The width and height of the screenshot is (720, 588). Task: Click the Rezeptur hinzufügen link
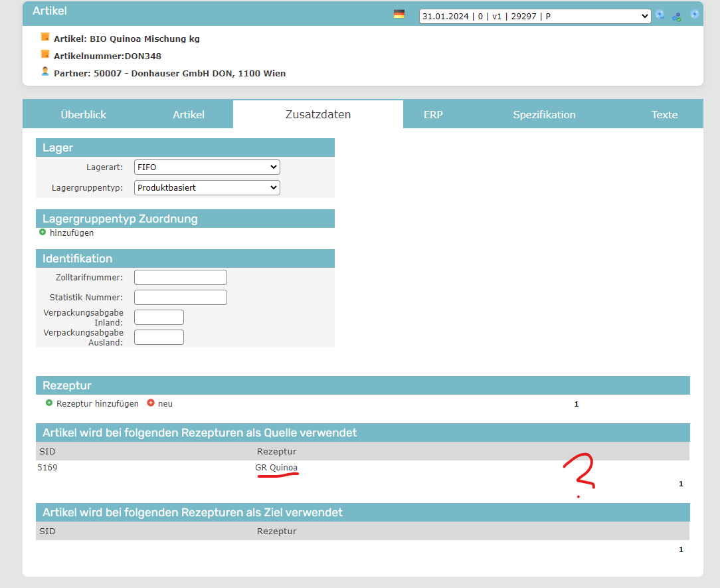(98, 403)
